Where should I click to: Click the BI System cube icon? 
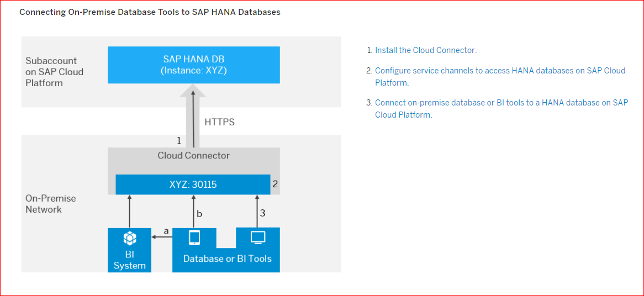pyautogui.click(x=130, y=239)
